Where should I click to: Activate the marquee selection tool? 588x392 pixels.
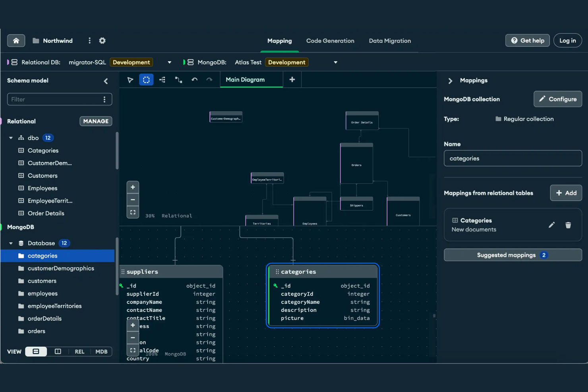pyautogui.click(x=146, y=79)
